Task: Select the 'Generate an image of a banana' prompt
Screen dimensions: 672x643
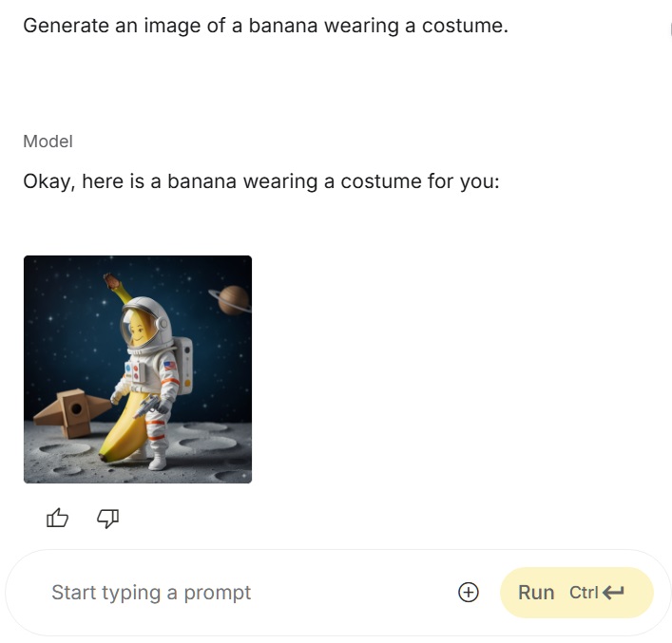Action: (266, 26)
